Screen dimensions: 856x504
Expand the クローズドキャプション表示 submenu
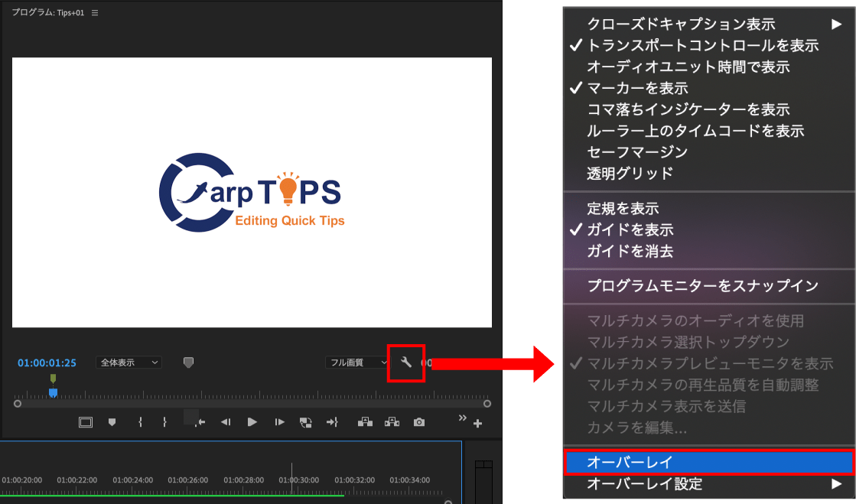[x=708, y=24]
